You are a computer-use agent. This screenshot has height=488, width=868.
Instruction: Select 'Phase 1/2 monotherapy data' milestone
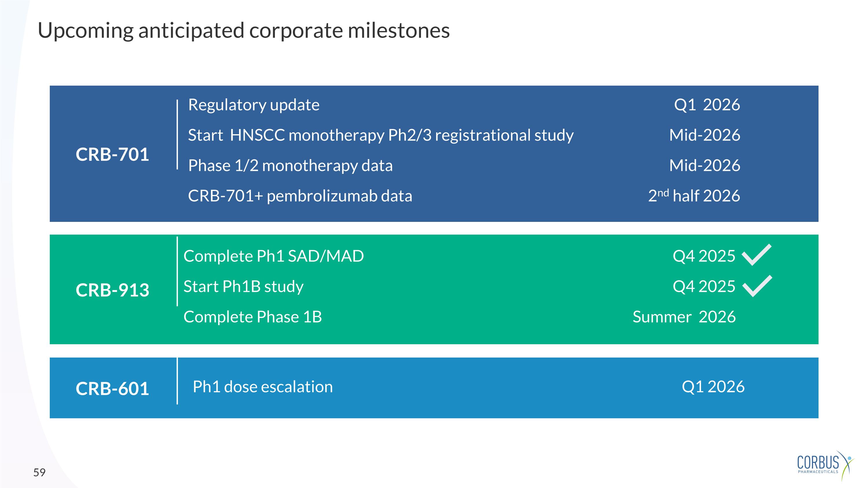click(290, 165)
